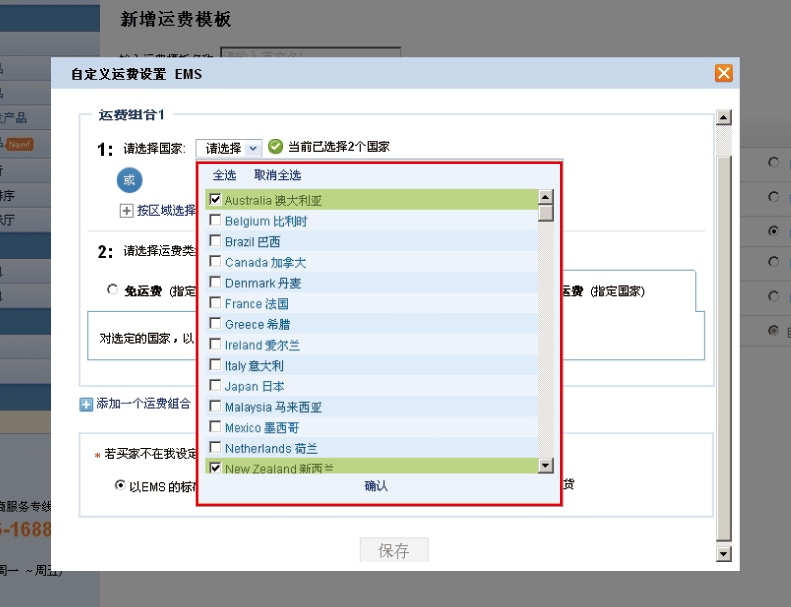Check the Belgium 比利时 checkbox
This screenshot has height=607, width=791.
coord(215,220)
